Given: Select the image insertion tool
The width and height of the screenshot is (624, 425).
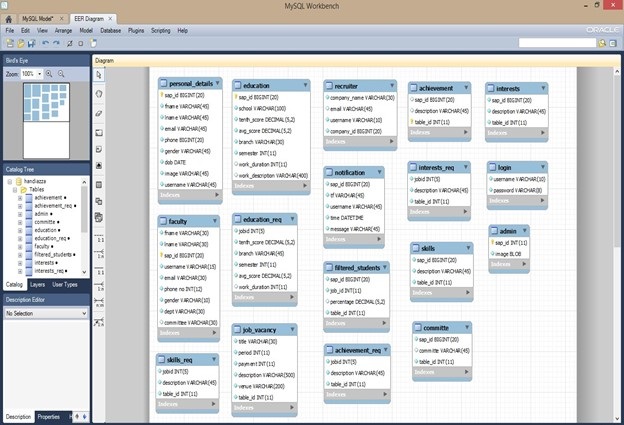Looking at the screenshot, I should 99,166.
